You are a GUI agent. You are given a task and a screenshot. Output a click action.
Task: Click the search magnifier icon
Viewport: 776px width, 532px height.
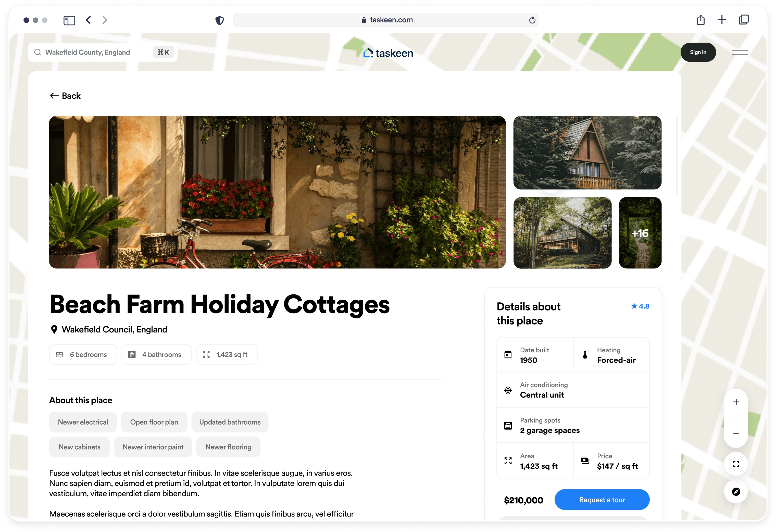point(38,52)
